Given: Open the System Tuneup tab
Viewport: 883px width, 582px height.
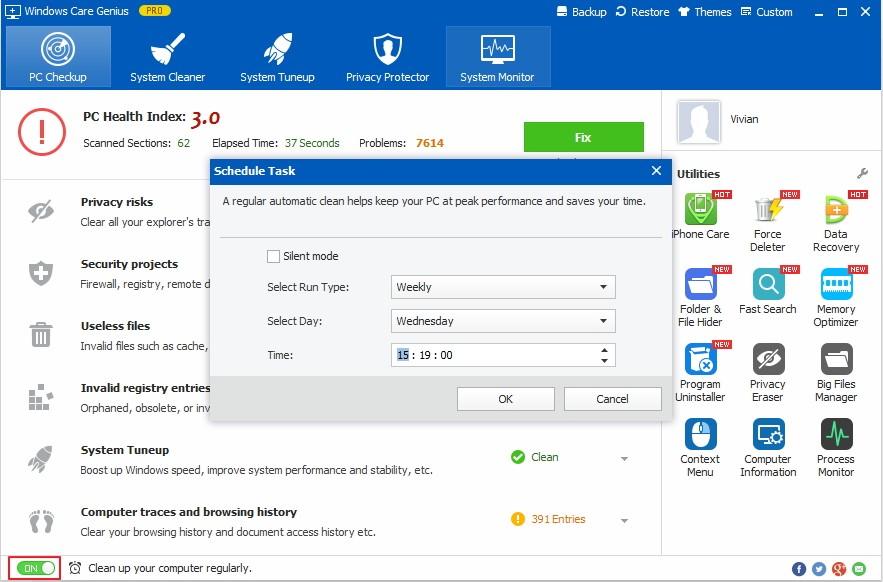Looking at the screenshot, I should (x=278, y=56).
